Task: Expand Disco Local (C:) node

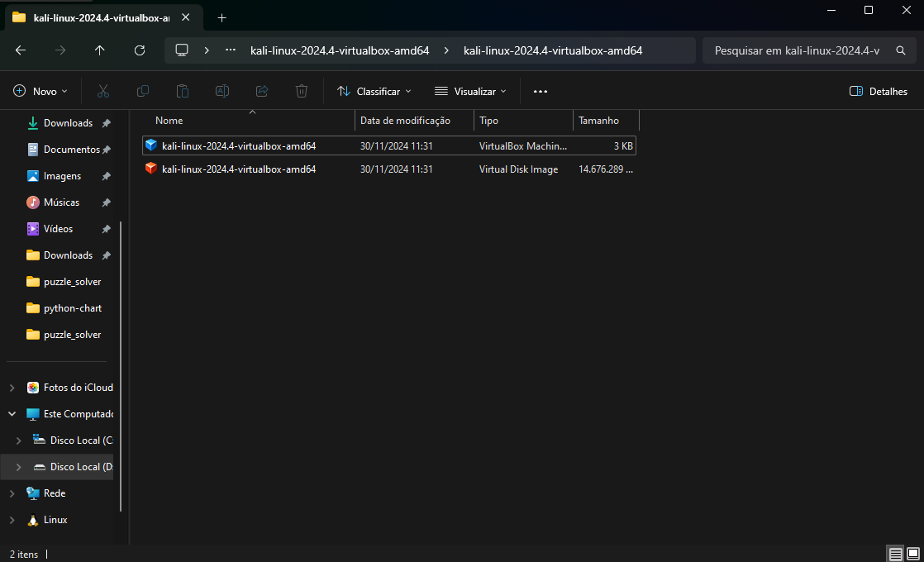Action: pos(19,441)
